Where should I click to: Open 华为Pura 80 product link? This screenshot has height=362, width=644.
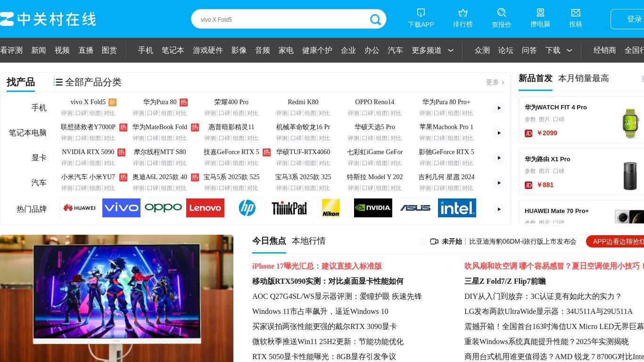point(160,102)
